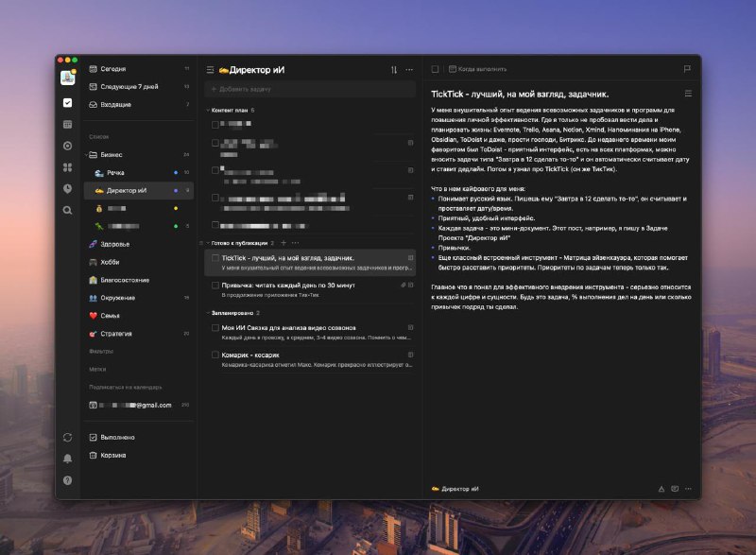This screenshot has height=555, width=756.
Task: Click note icon on Комарик task row
Action: (410, 355)
